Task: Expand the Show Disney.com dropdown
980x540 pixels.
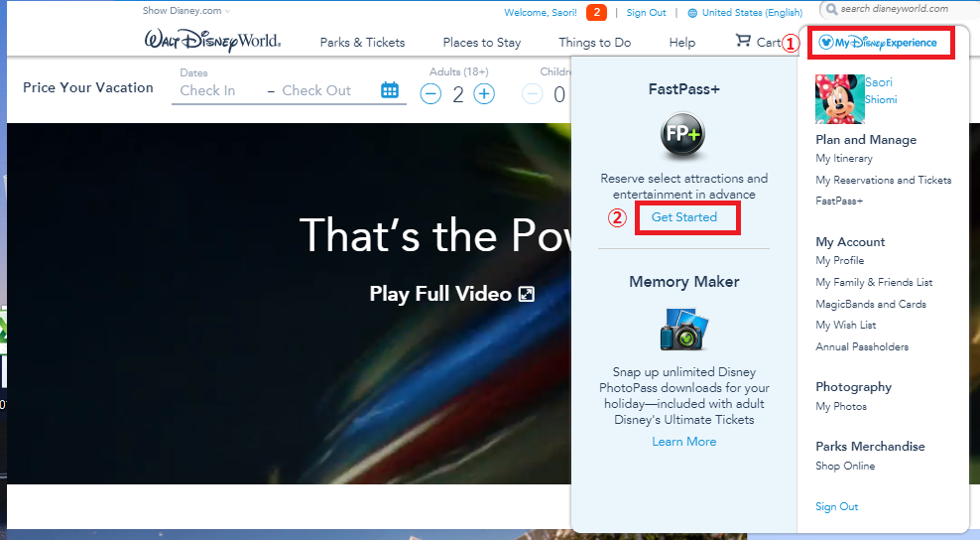Action: tap(186, 11)
